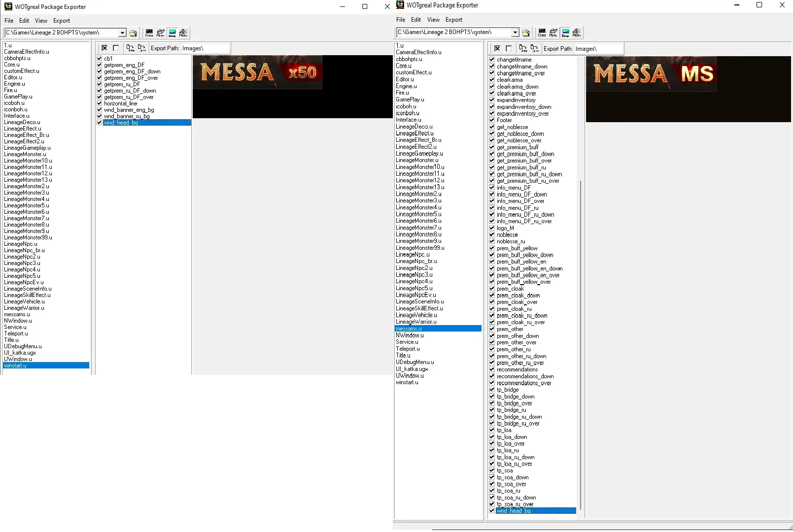Expand path dropdown in left window

click(122, 33)
